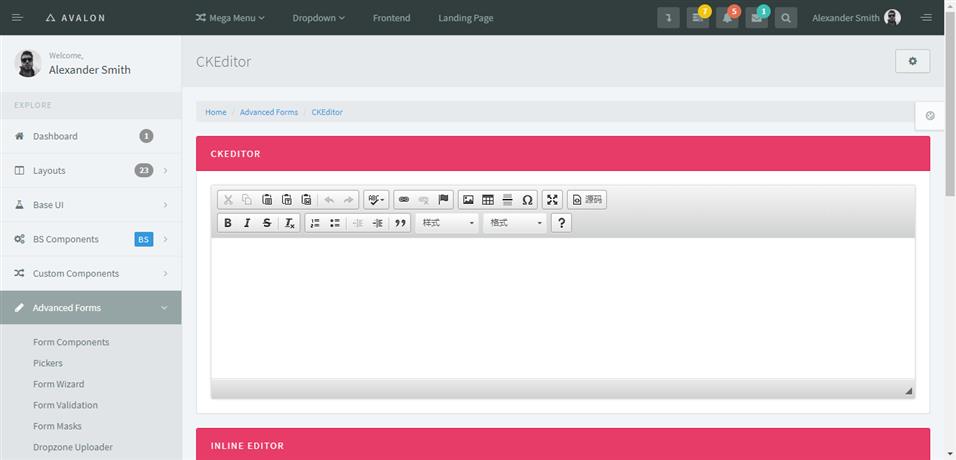The height and width of the screenshot is (460, 956).
Task: Open the 格式 format dropdown
Action: pyautogui.click(x=515, y=223)
